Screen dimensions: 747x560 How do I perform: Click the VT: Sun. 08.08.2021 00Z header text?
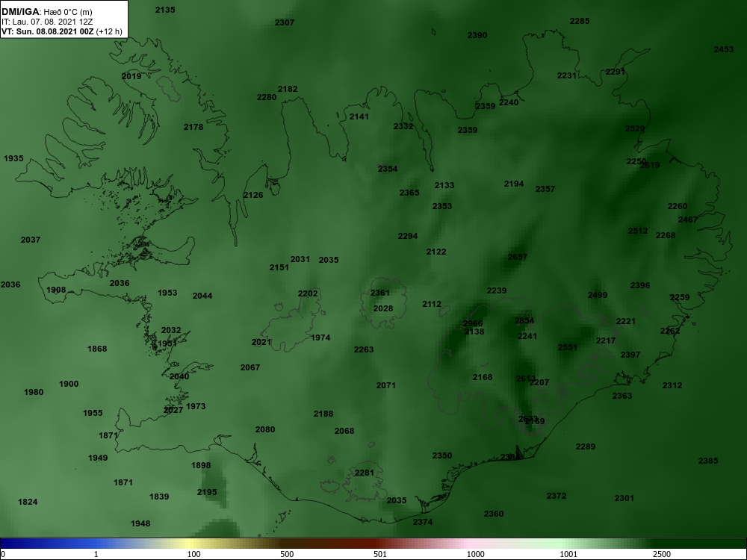point(48,32)
